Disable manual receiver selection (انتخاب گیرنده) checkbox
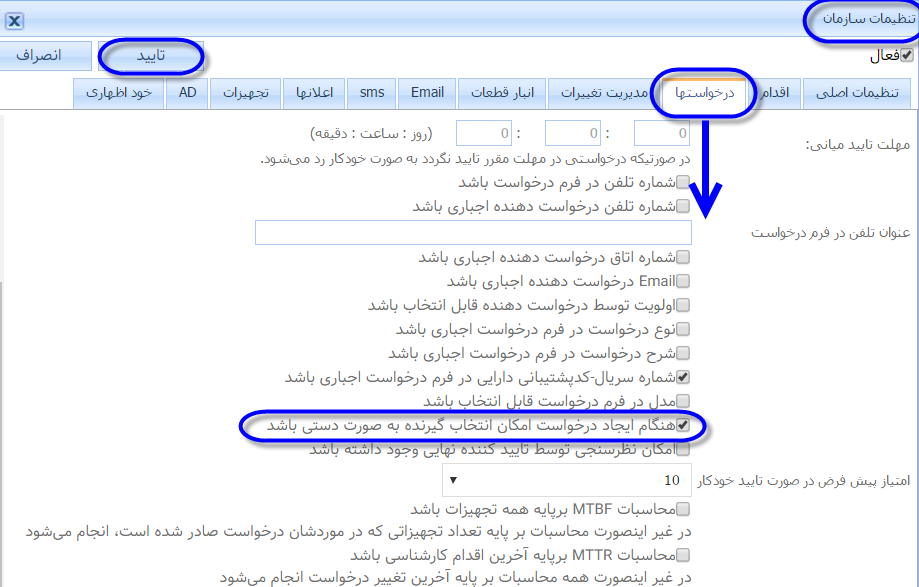 [x=683, y=426]
